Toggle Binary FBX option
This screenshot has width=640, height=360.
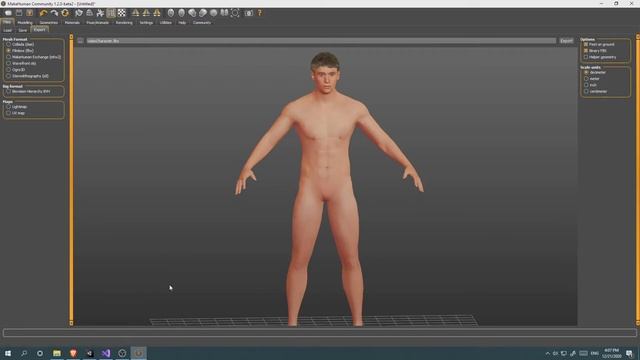(595, 51)
